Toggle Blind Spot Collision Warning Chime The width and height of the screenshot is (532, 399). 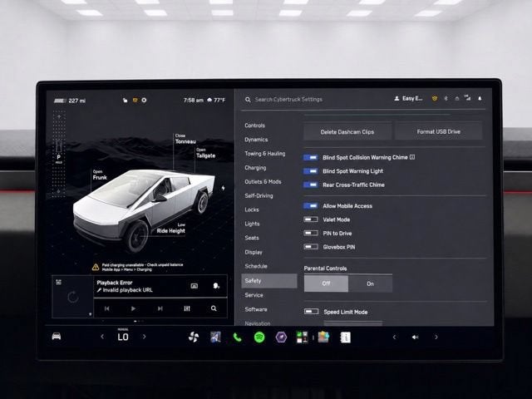pos(310,157)
